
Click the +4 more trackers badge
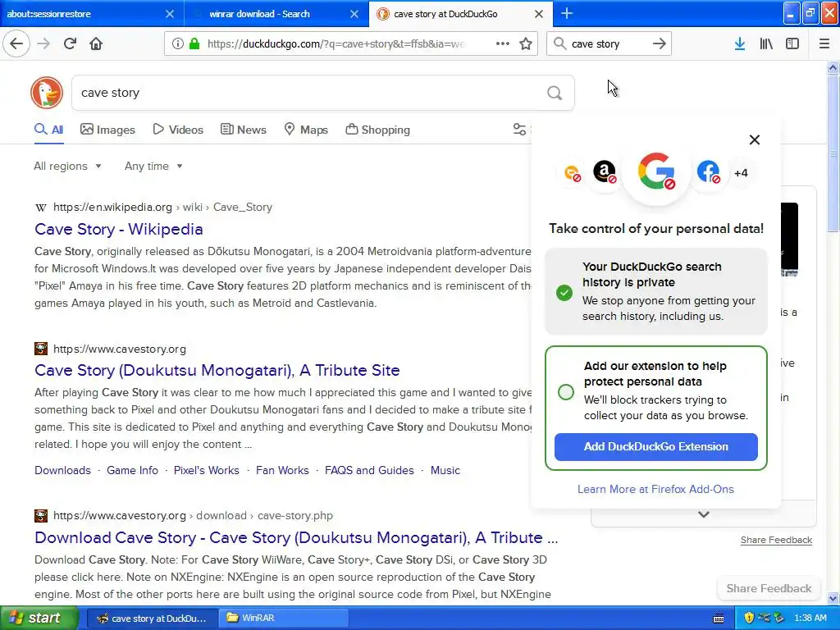[x=741, y=172]
